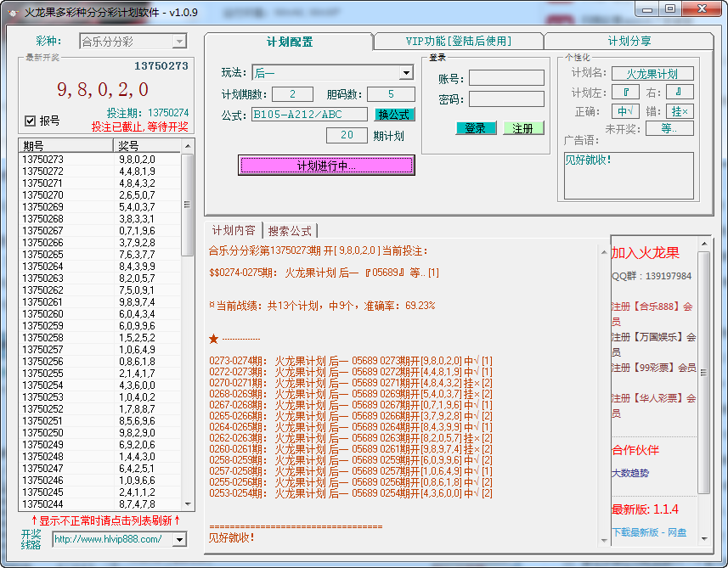Image resolution: width=728 pixels, height=568 pixels.
Task: Click the 账号 account field
Action: coord(506,78)
